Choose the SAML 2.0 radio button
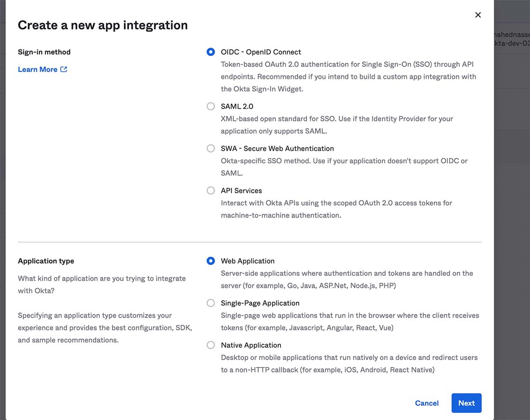This screenshot has width=530, height=420. (x=211, y=106)
